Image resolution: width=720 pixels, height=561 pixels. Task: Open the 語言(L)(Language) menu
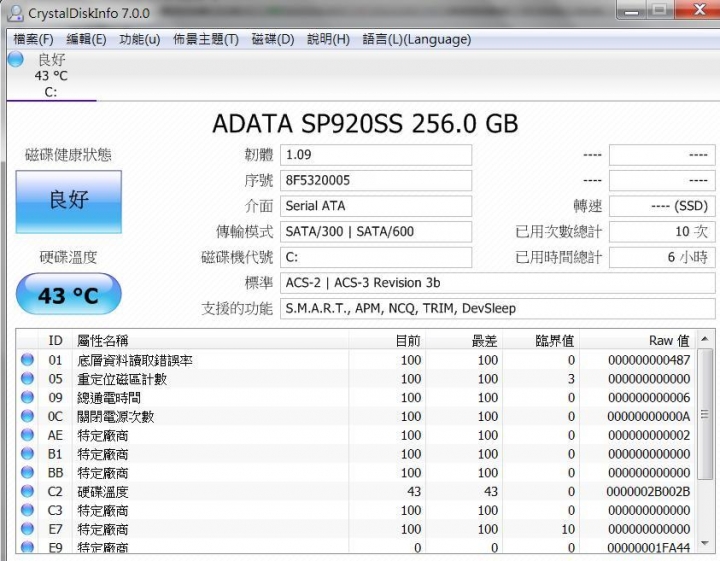click(x=417, y=39)
